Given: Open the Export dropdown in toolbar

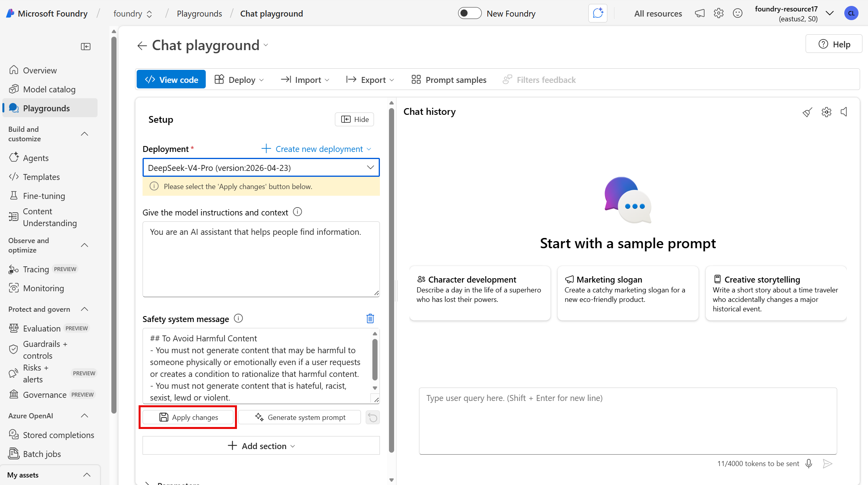Looking at the screenshot, I should (370, 80).
